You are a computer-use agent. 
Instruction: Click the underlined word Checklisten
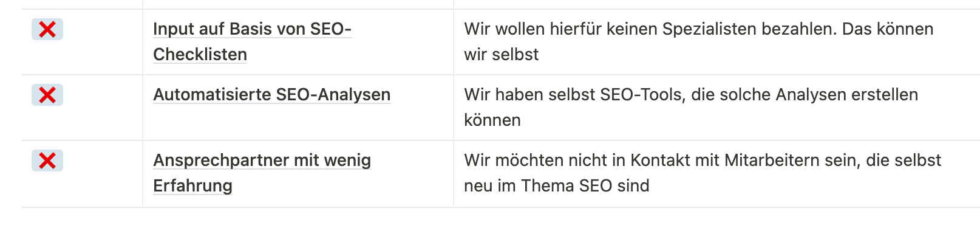click(200, 55)
